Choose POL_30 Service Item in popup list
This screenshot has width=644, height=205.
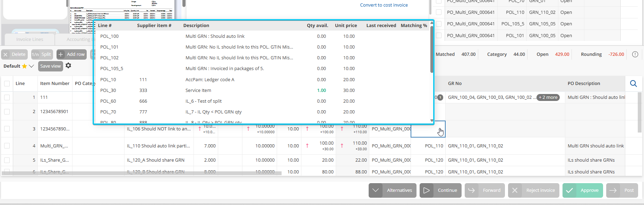coord(262,90)
